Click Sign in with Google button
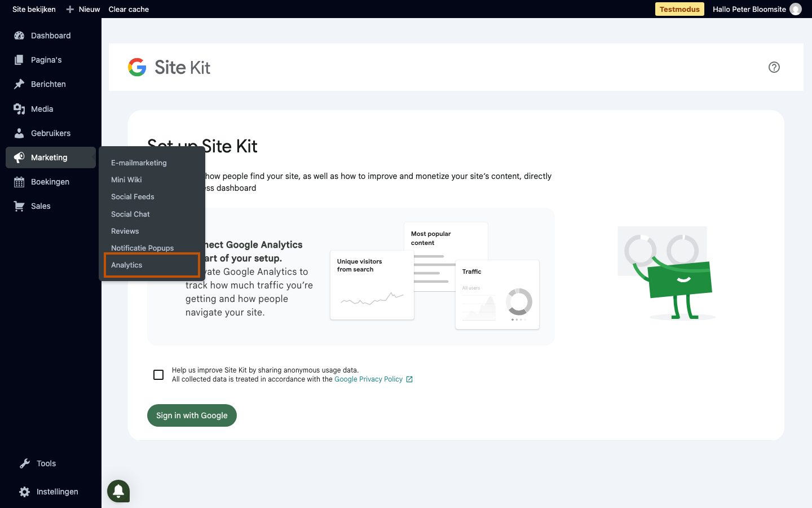Image resolution: width=812 pixels, height=508 pixels. pyautogui.click(x=192, y=415)
